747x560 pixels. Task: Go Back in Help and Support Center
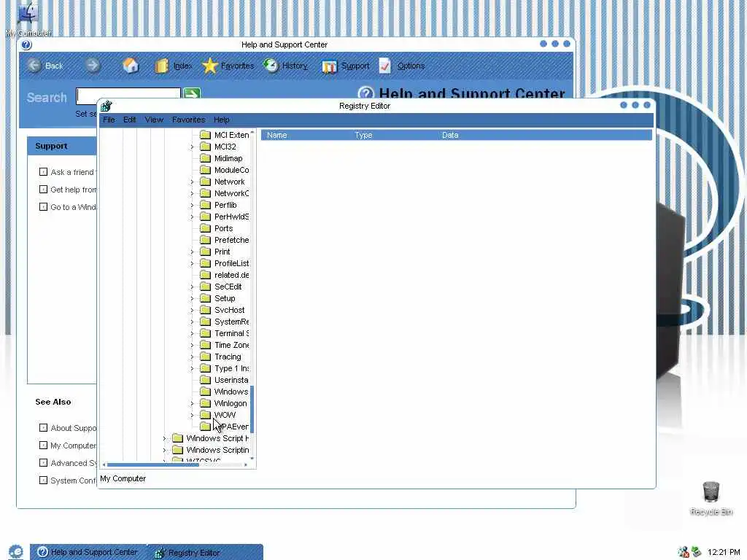pos(44,66)
